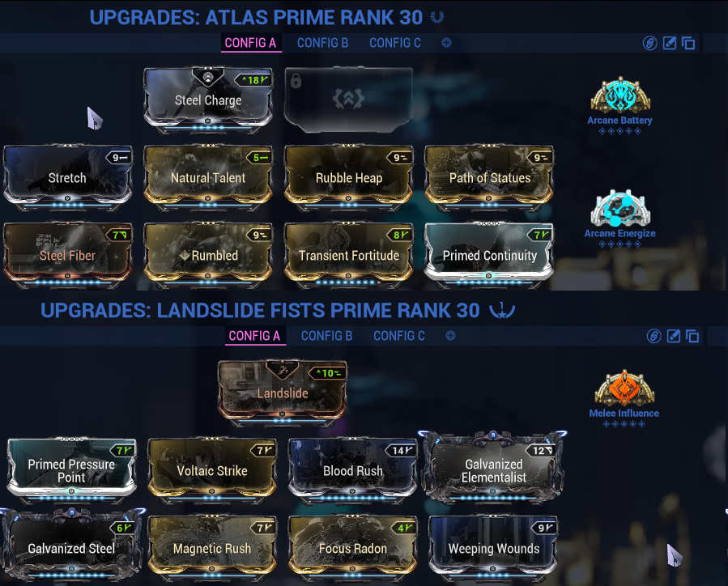Click the Atlas Prime link/share icon
The image size is (728, 586).
(649, 43)
